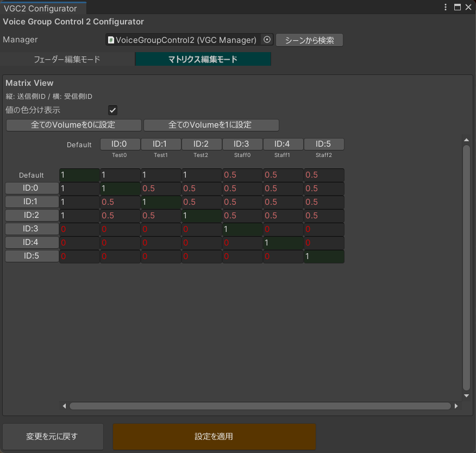Click the vertical scrollbar thumb
Viewport: 476px width, 453px height.
466,268
